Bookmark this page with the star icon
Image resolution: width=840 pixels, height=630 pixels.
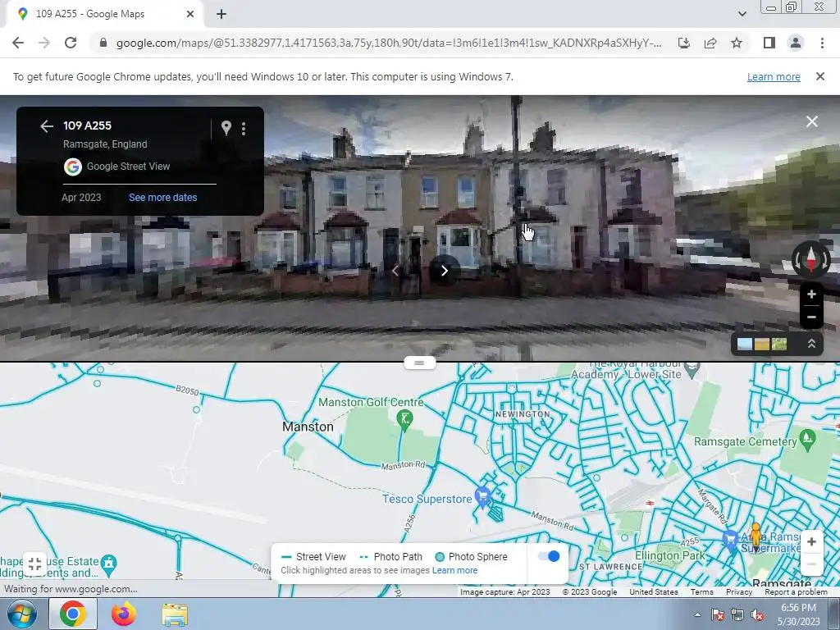737,43
